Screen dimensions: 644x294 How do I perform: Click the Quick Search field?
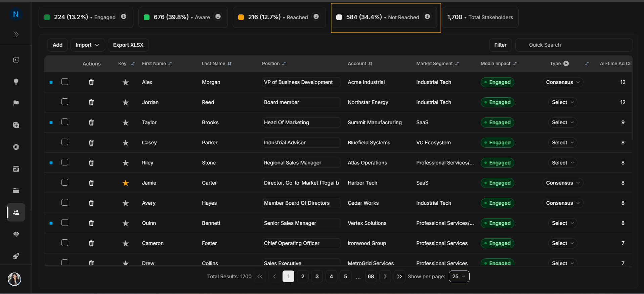(574, 45)
